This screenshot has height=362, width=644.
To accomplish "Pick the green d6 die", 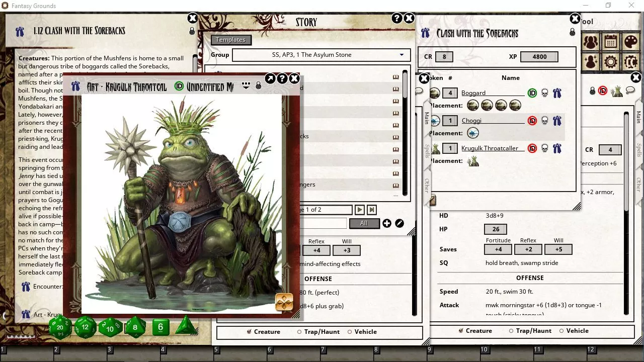I will click(160, 327).
